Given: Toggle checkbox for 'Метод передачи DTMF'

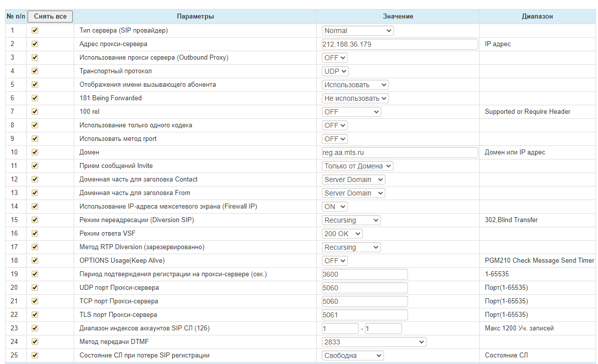Looking at the screenshot, I should click(35, 342).
